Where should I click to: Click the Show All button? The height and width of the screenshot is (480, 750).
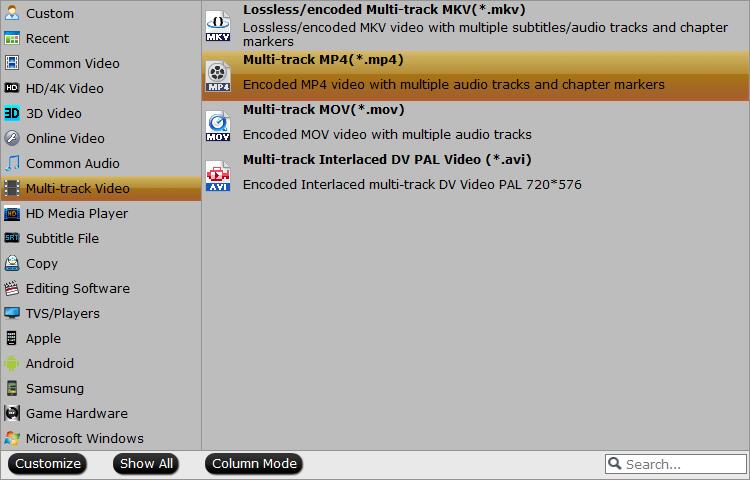click(146, 464)
